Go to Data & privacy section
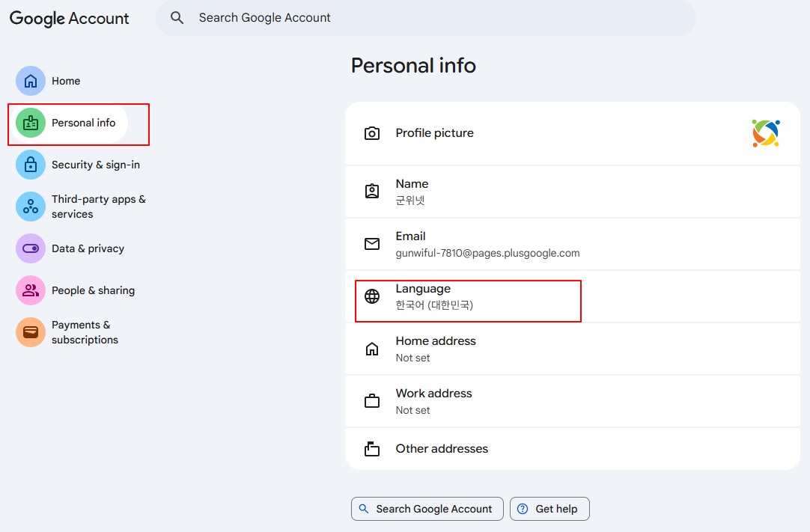Image resolution: width=810 pixels, height=532 pixels. point(88,248)
